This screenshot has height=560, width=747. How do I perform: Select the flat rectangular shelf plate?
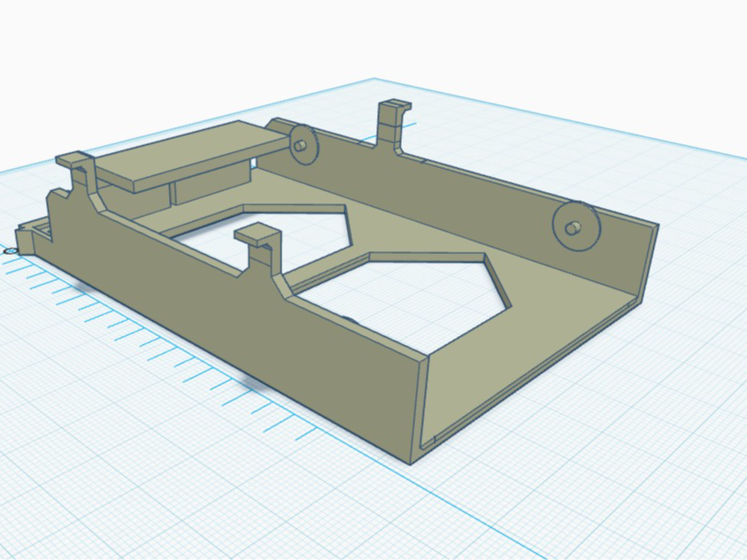click(x=191, y=156)
